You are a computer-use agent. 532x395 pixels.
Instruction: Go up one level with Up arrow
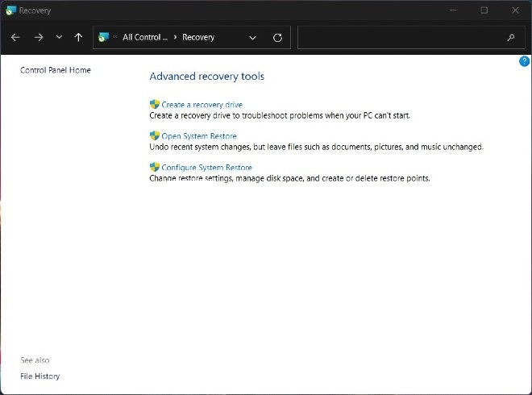tap(78, 37)
